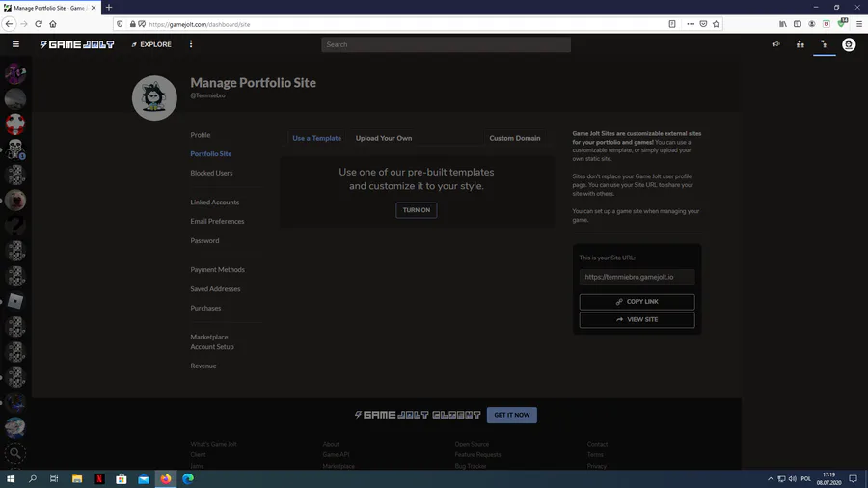Open Password settings
868x488 pixels.
[x=204, y=241]
